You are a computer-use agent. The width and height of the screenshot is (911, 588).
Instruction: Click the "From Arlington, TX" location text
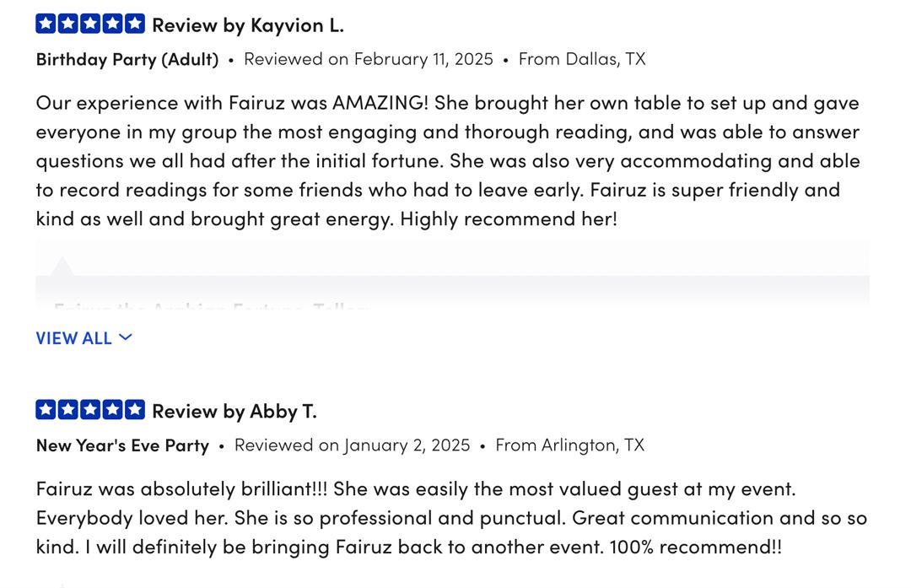(569, 445)
